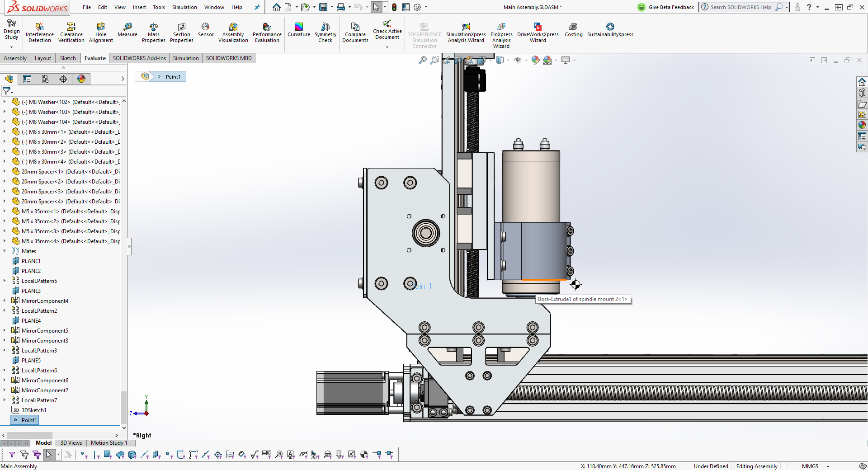Switch to the Sketch tab

pyautogui.click(x=68, y=58)
